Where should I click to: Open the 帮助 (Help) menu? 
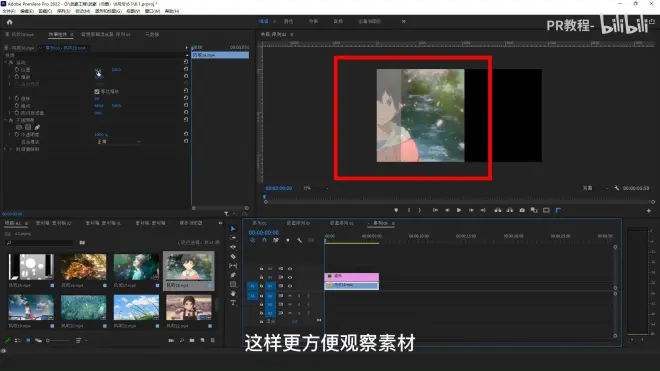click(172, 11)
